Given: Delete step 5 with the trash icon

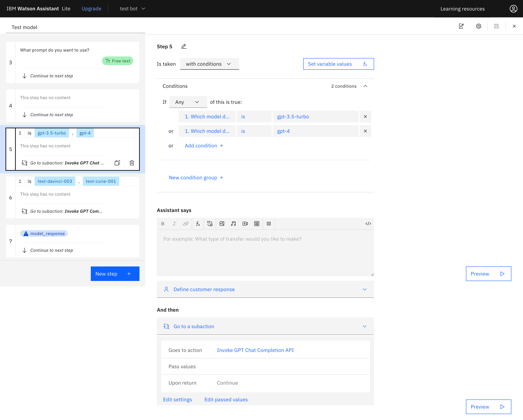Looking at the screenshot, I should [132, 163].
